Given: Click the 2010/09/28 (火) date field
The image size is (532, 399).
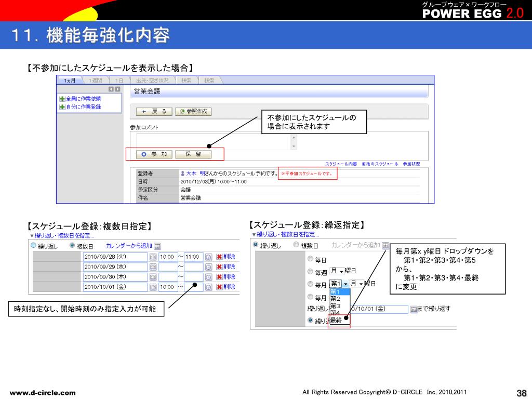Looking at the screenshot, I should click(115, 257).
